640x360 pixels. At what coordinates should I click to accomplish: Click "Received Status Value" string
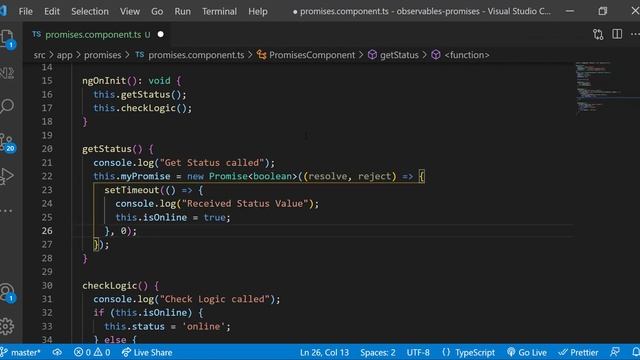pyautogui.click(x=245, y=204)
